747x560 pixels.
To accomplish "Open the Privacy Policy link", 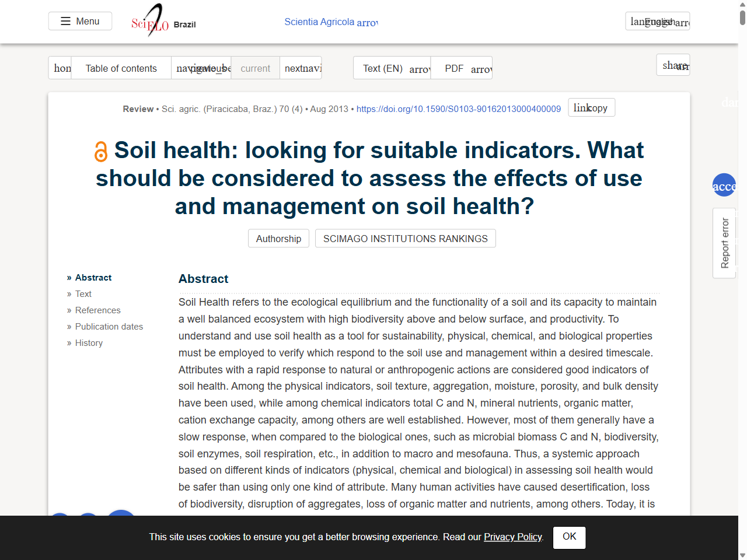I will pos(513,537).
